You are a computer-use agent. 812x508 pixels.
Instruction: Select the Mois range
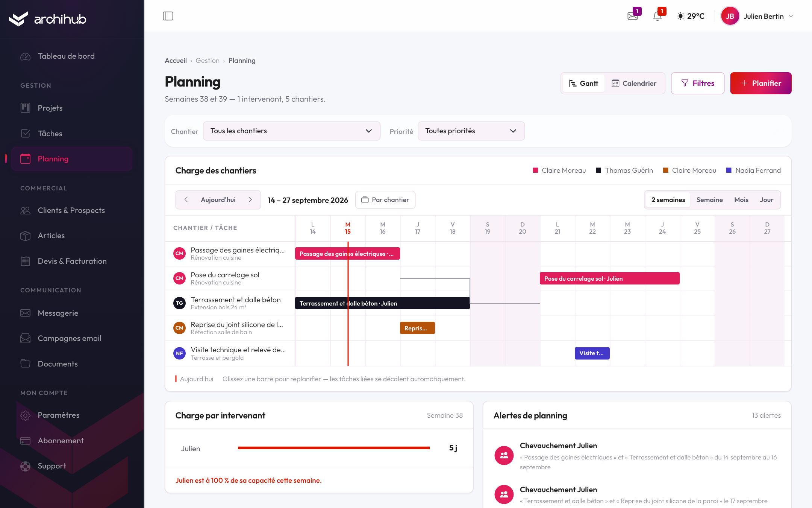(741, 200)
